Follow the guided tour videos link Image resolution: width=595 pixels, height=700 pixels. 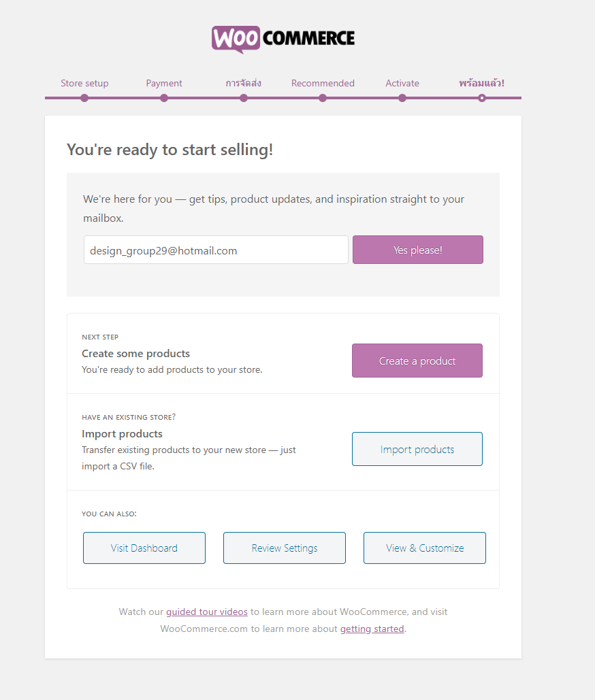tap(207, 612)
